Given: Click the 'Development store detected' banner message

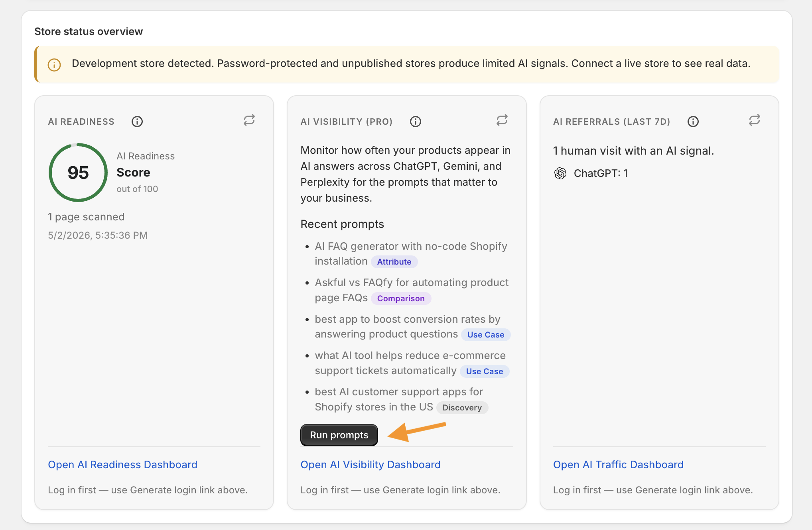Looking at the screenshot, I should 411,63.
